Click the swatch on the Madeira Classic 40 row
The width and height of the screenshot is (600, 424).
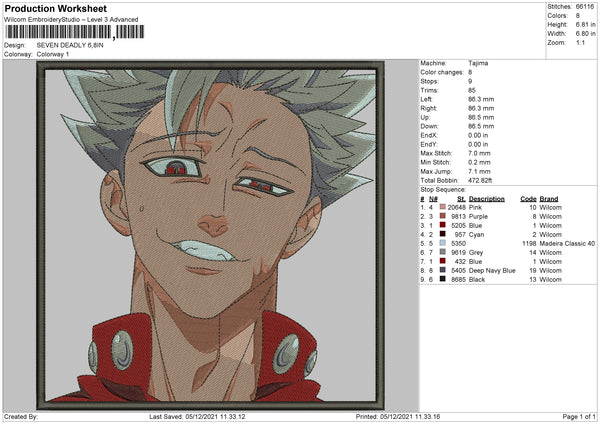[443, 243]
